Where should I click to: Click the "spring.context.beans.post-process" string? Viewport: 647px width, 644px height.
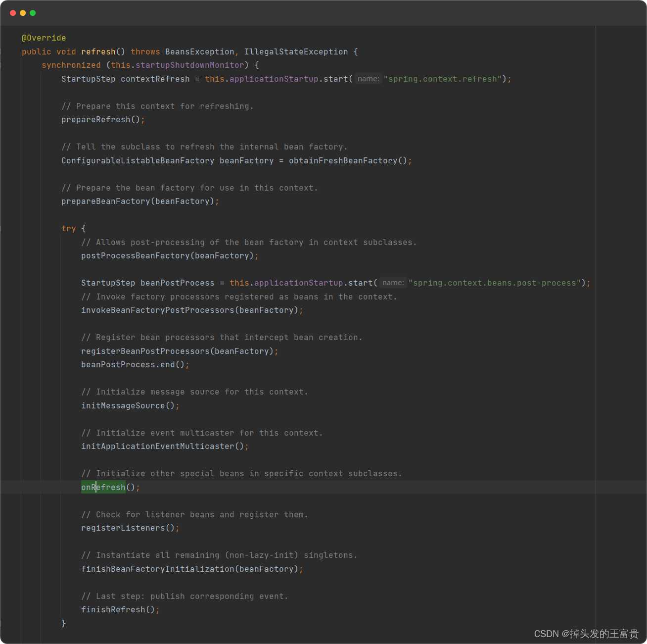pos(495,283)
